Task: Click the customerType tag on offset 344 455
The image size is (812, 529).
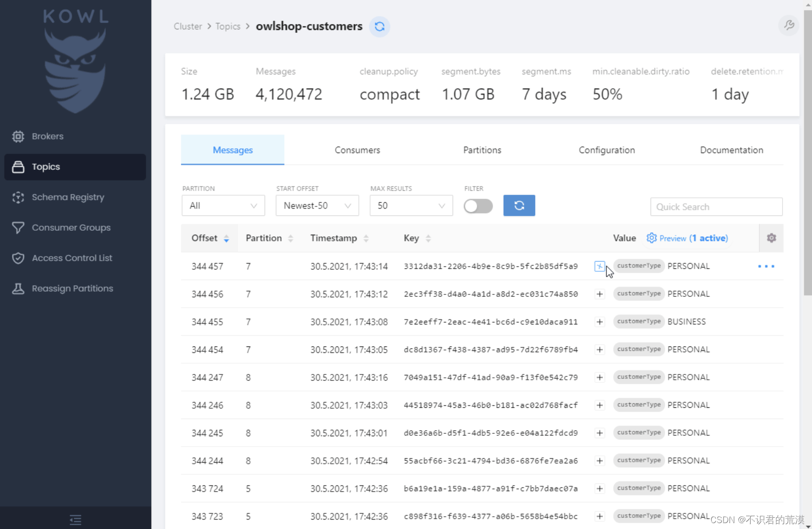Action: point(639,321)
